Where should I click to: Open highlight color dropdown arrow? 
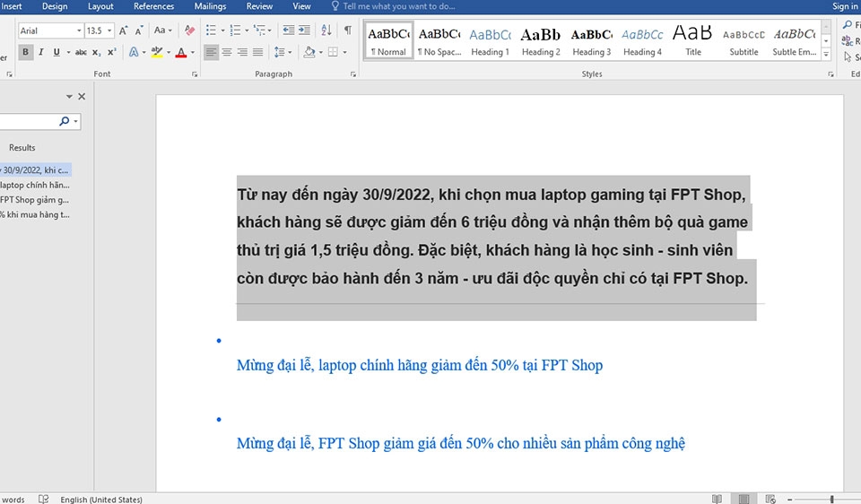coord(169,53)
